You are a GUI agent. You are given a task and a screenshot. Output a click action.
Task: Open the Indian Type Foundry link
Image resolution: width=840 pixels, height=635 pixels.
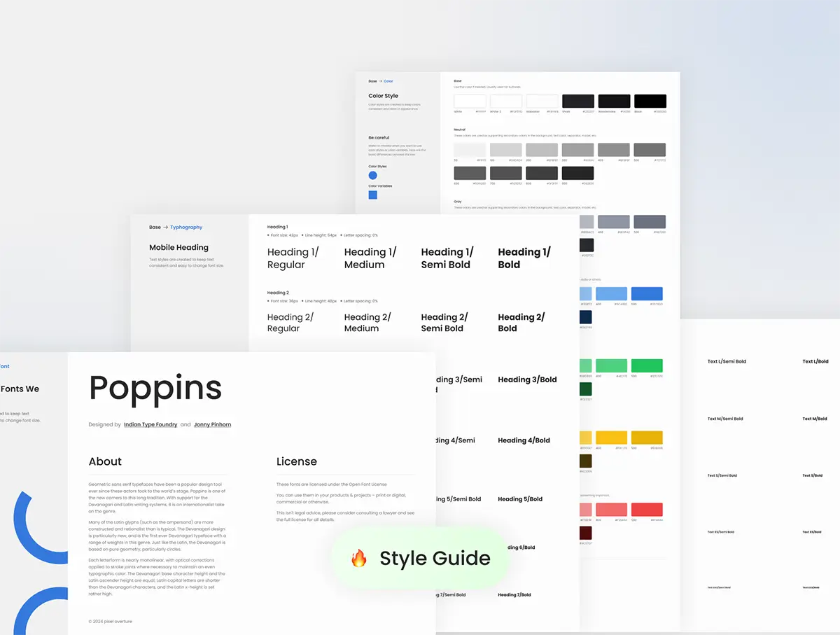pos(150,424)
